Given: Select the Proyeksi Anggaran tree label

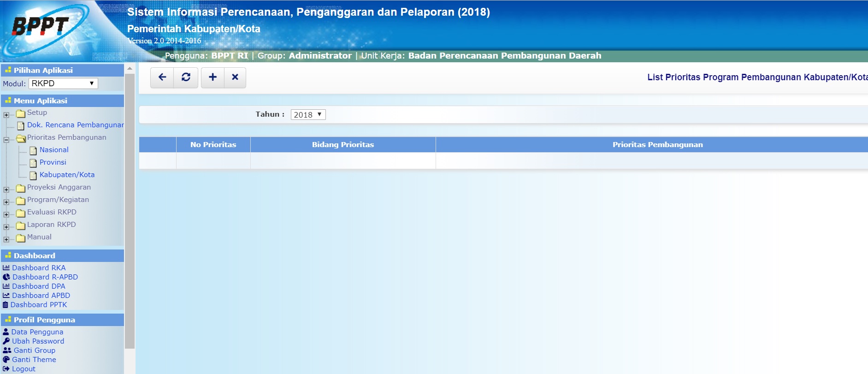Looking at the screenshot, I should [59, 187].
